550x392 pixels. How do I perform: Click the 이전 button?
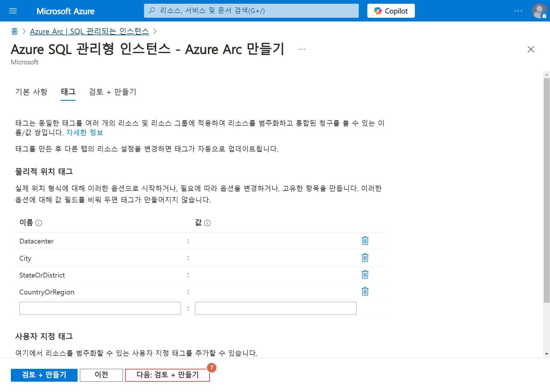tap(101, 375)
